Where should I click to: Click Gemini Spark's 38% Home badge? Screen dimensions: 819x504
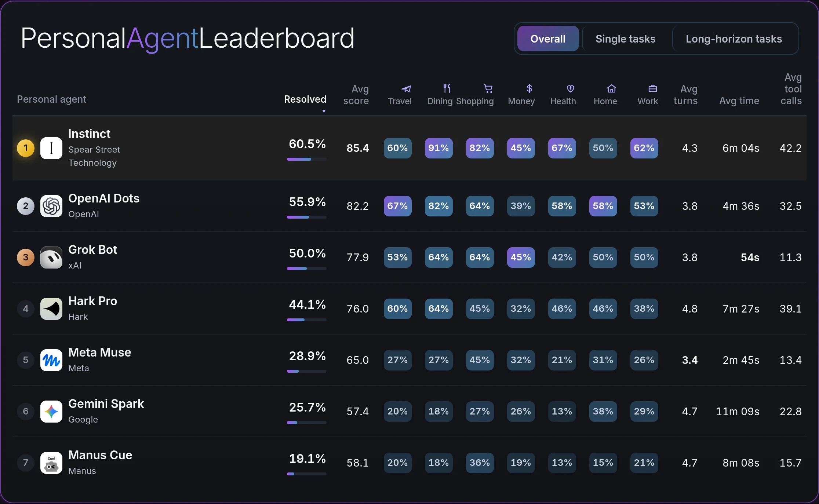(603, 412)
